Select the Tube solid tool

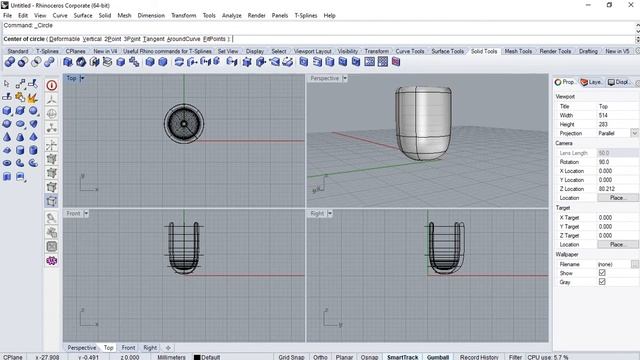coord(33,150)
